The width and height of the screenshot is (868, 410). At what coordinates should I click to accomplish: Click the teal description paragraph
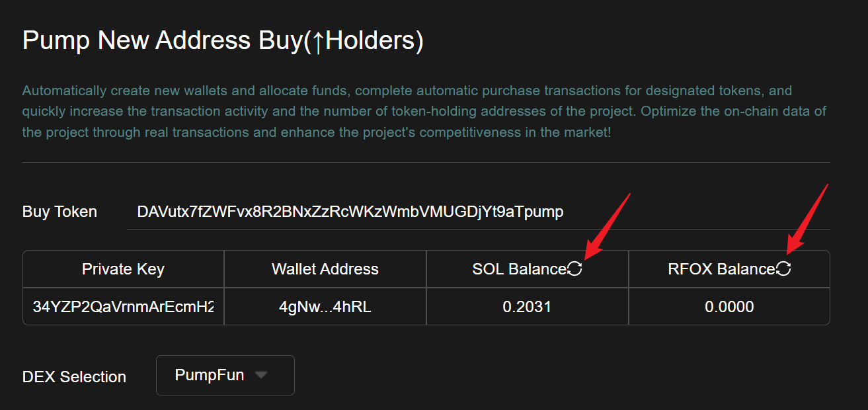tap(423, 111)
